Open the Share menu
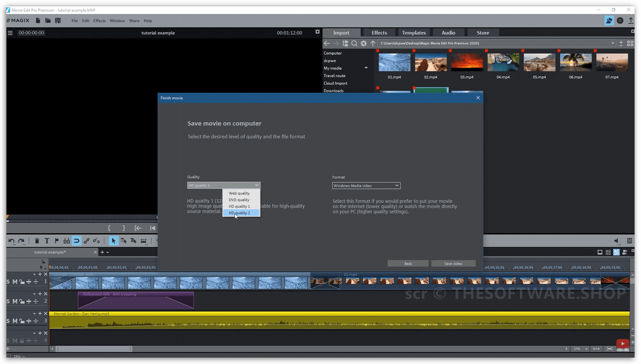Image resolution: width=641 pixels, height=364 pixels. (x=134, y=21)
